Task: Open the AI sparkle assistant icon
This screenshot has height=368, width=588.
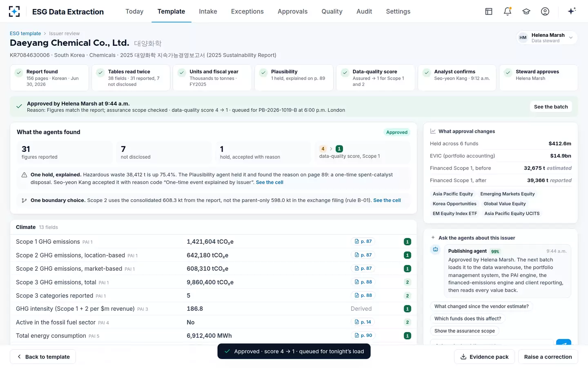Action: click(x=572, y=11)
